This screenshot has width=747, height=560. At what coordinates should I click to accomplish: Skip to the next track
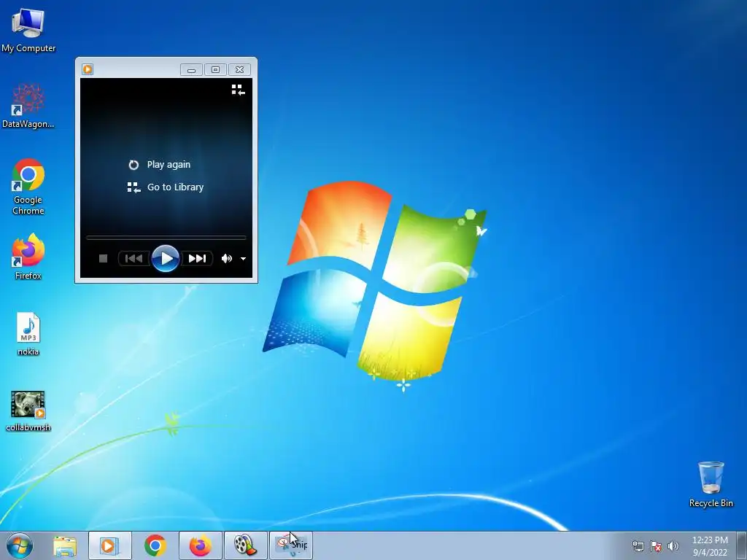[x=197, y=259]
